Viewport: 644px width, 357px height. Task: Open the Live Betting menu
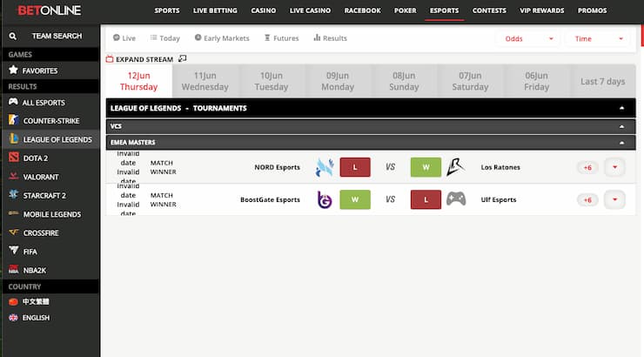[x=215, y=10]
